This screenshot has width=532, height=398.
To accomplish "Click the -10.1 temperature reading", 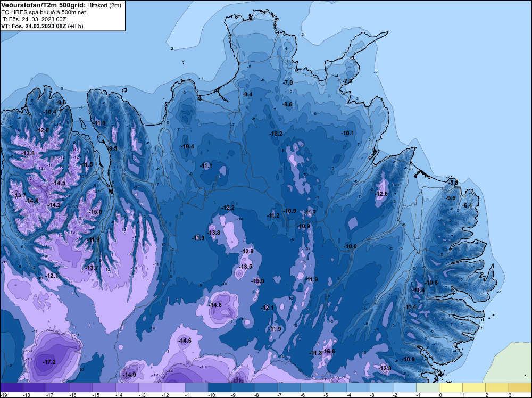I will tap(347, 133).
